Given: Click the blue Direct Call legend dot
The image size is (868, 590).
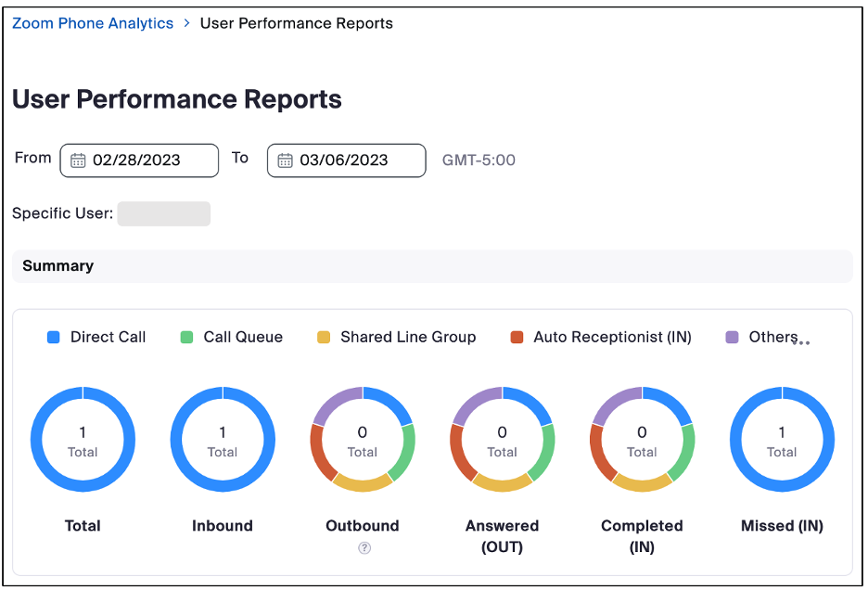Looking at the screenshot, I should pyautogui.click(x=56, y=337).
